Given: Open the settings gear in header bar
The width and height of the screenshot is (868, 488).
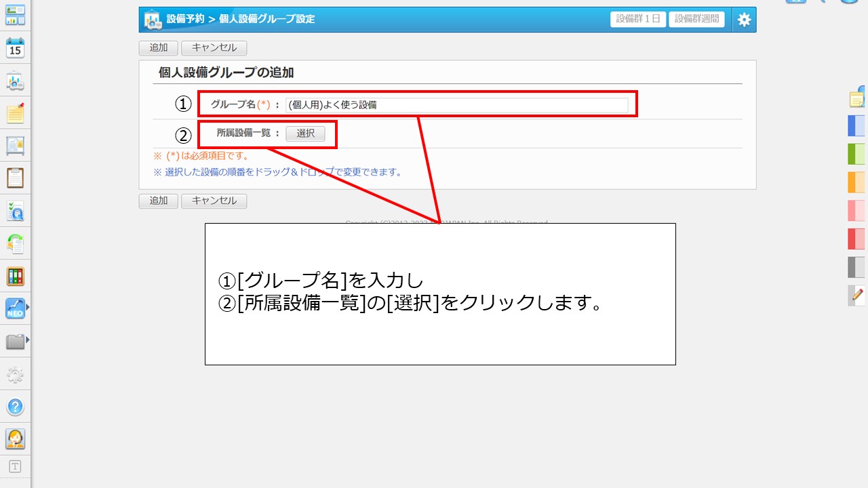Looking at the screenshot, I should [744, 20].
